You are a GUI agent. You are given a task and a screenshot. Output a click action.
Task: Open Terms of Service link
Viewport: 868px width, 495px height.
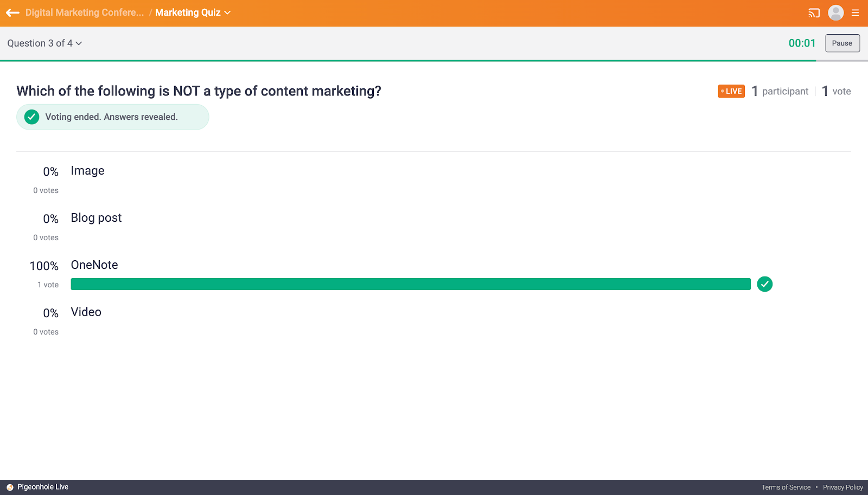coord(786,487)
